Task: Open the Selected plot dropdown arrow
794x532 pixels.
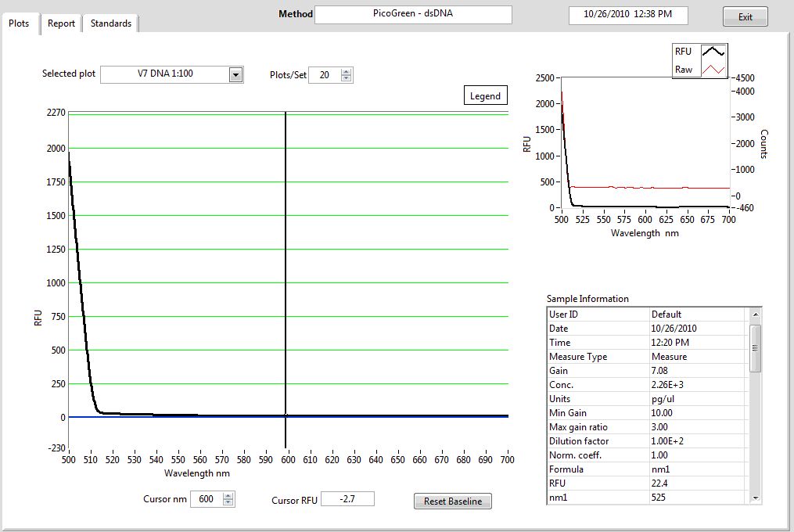Action: click(x=235, y=75)
